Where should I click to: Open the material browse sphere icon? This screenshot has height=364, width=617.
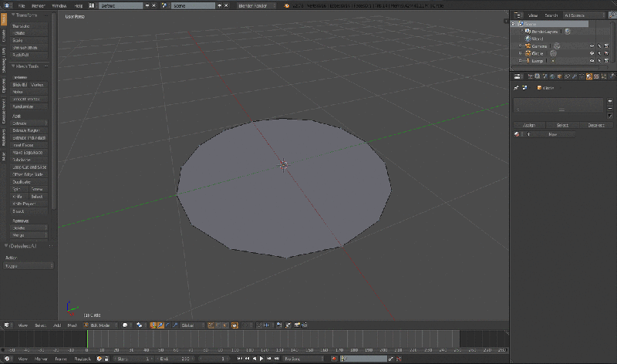pyautogui.click(x=517, y=134)
